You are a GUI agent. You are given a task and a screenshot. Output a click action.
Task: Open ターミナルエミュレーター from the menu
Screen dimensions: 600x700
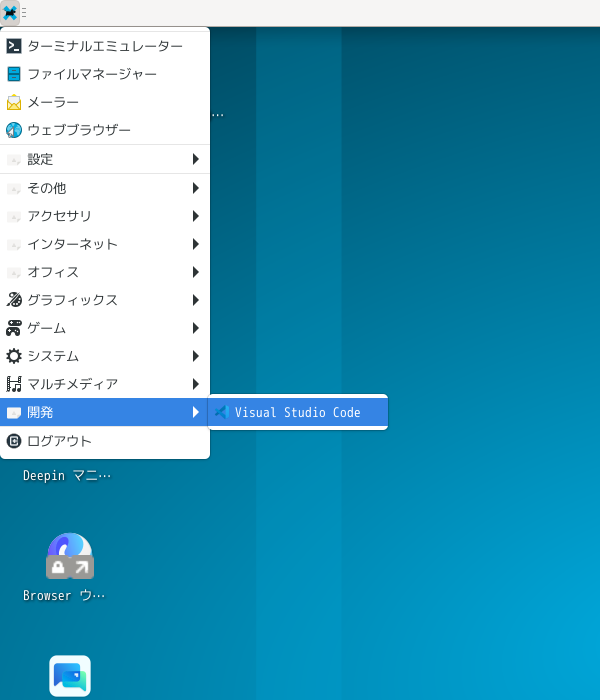[105, 46]
